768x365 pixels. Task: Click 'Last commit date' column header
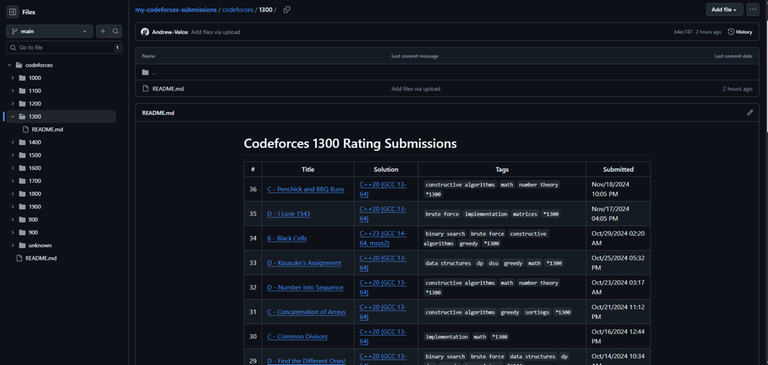point(733,56)
